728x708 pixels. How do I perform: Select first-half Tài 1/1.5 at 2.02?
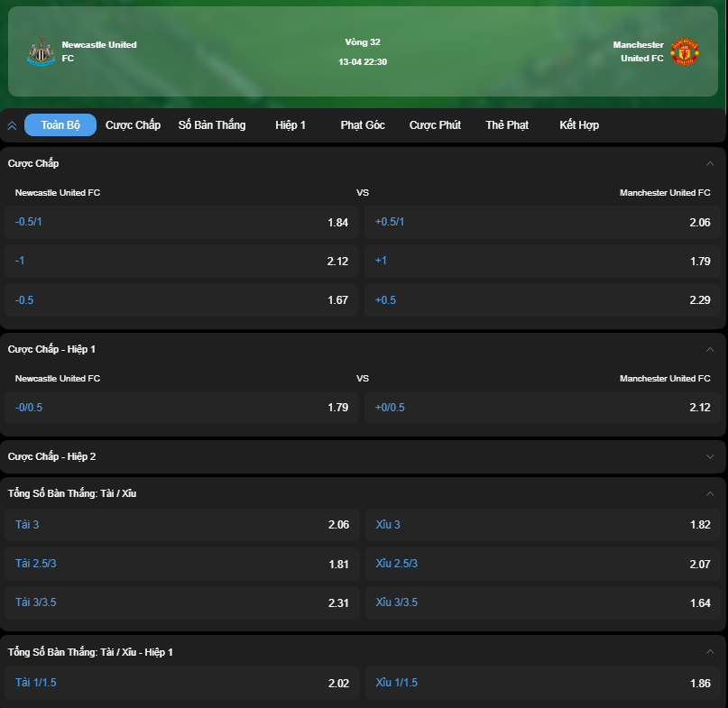click(x=182, y=683)
